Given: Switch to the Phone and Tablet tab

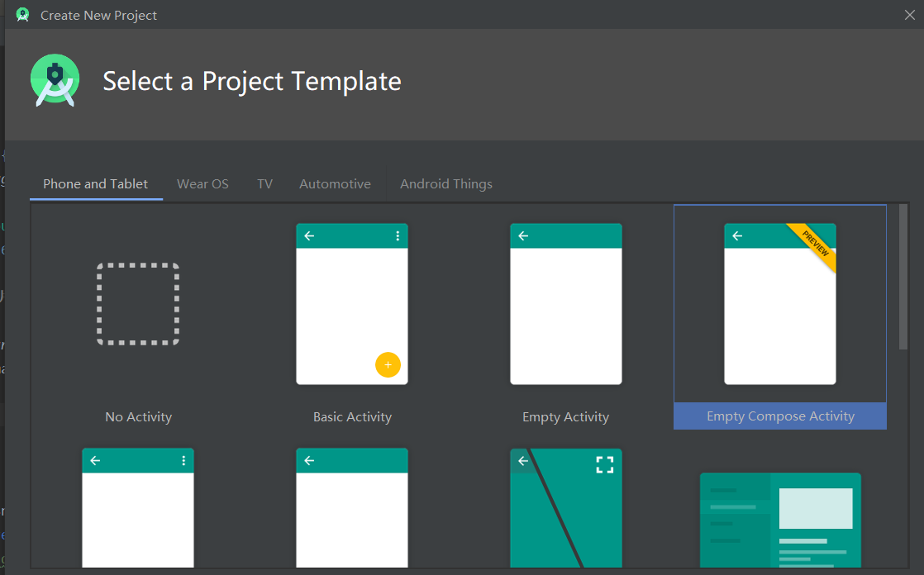Looking at the screenshot, I should 96,183.
